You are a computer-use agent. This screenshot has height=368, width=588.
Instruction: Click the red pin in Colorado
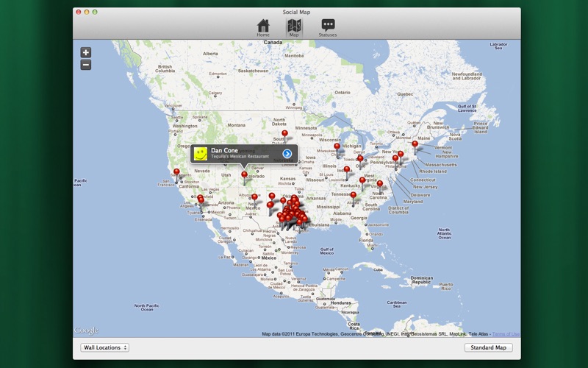(x=245, y=174)
